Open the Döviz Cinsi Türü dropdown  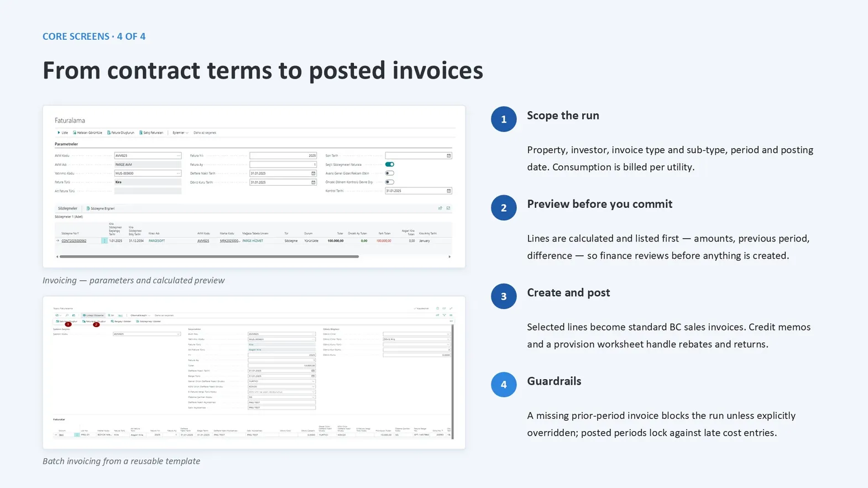click(x=448, y=339)
